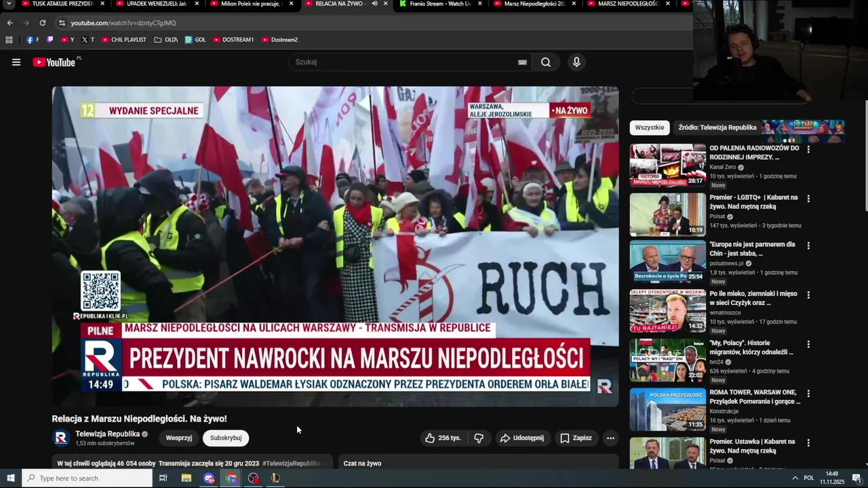Open notification center in tray
The width and height of the screenshot is (868, 488).
click(x=856, y=478)
